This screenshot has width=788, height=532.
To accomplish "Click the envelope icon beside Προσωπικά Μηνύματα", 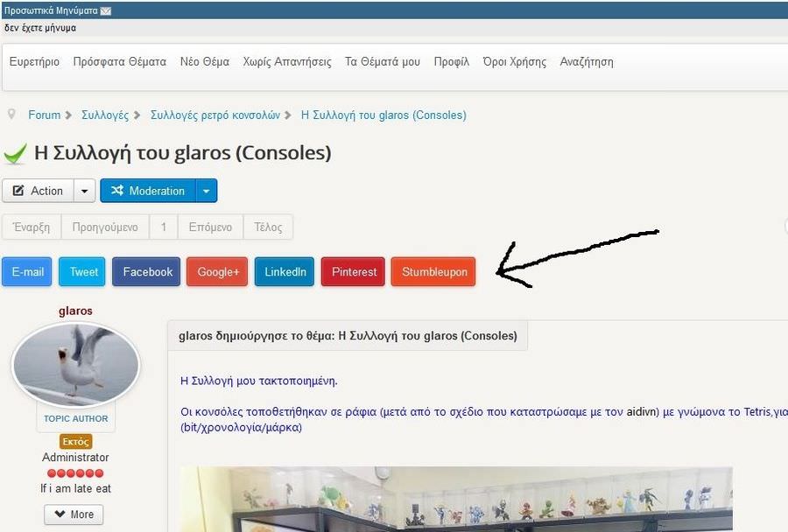I will [x=106, y=11].
